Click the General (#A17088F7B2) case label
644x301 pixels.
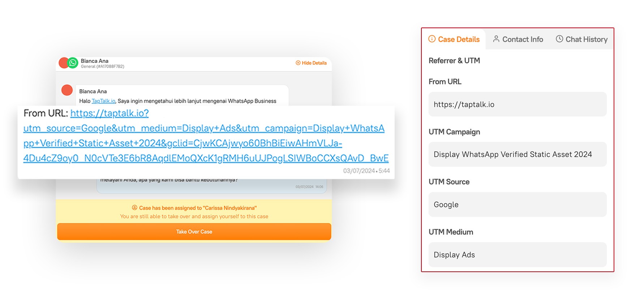[x=102, y=66]
